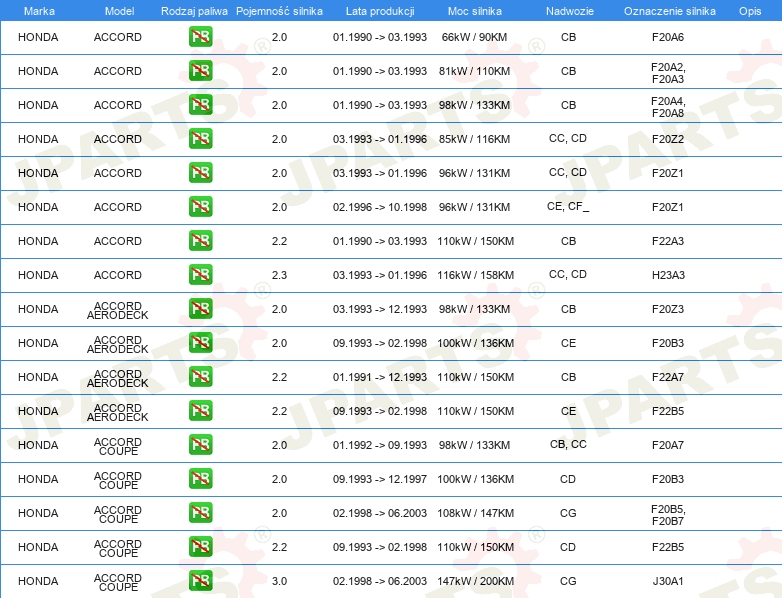Click the Rodzaj paliwa column header
Viewport: 782px width, 598px height.
point(194,11)
